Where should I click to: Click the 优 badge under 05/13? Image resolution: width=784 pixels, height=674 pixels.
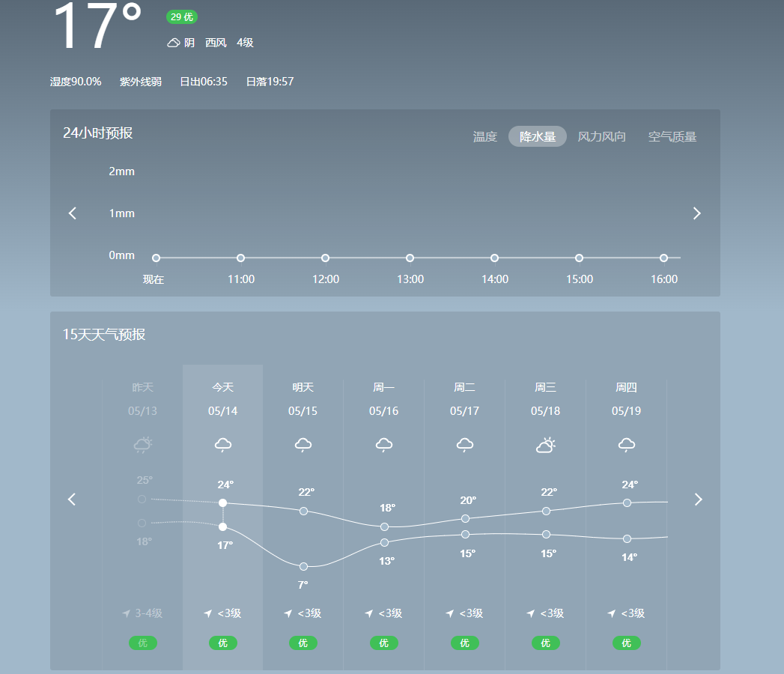pyautogui.click(x=143, y=643)
